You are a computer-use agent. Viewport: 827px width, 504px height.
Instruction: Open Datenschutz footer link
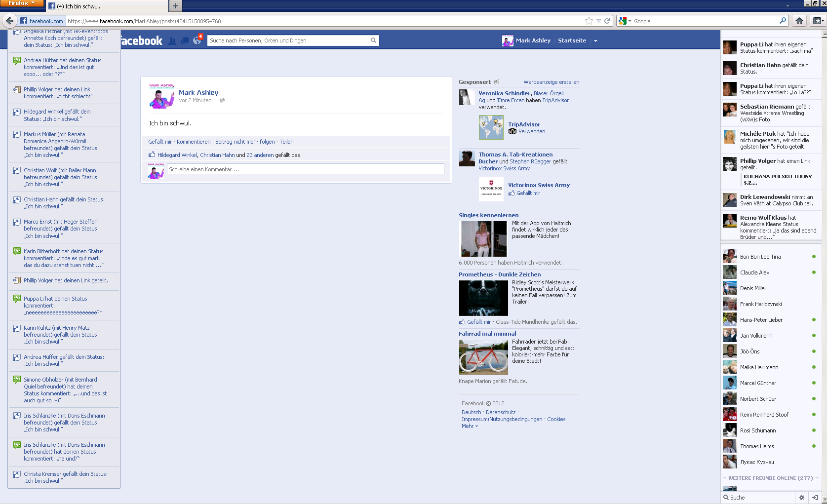[x=500, y=412]
